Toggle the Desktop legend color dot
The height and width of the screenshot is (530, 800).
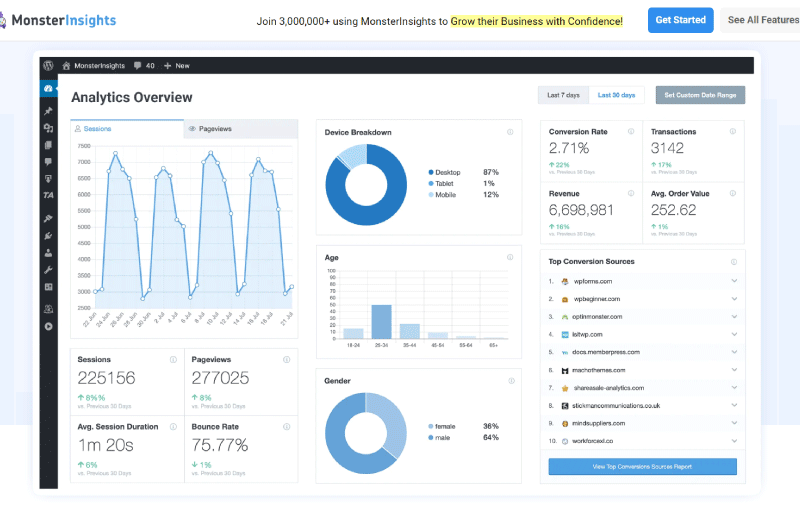pyautogui.click(x=431, y=172)
